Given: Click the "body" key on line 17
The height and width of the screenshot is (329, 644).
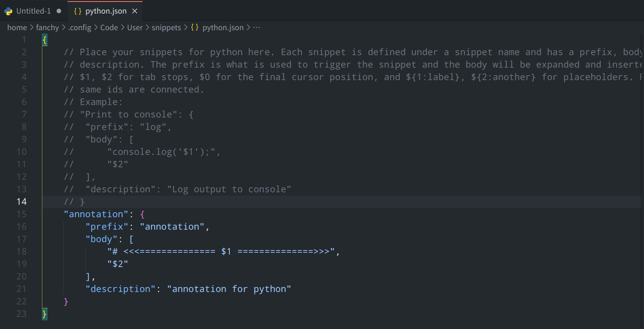Looking at the screenshot, I should [x=101, y=239].
